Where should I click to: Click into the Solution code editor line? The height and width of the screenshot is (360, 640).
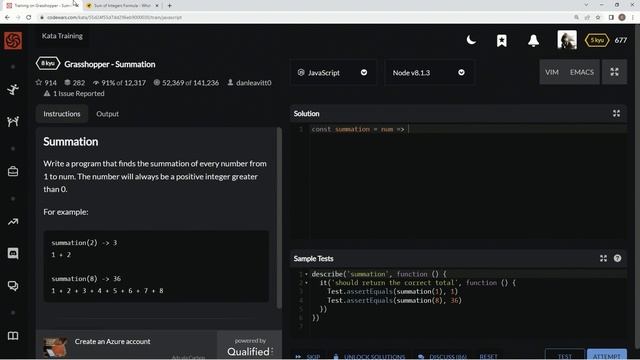pyautogui.click(x=468, y=129)
